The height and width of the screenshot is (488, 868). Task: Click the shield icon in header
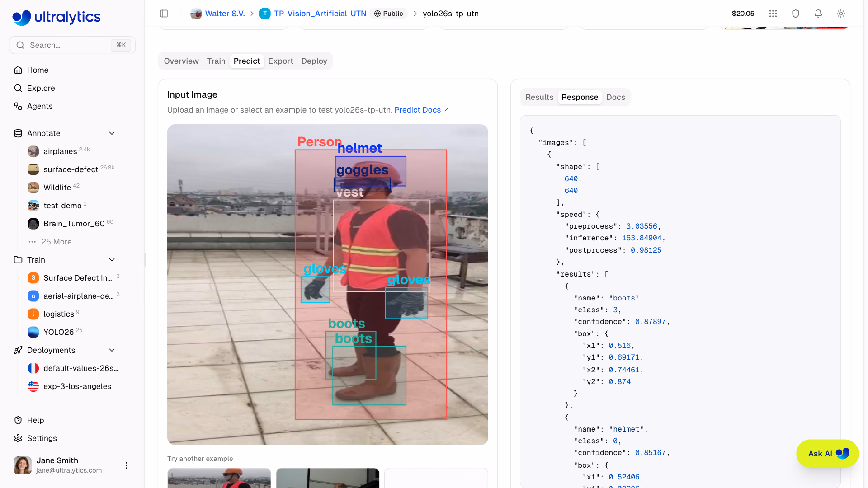click(x=796, y=14)
